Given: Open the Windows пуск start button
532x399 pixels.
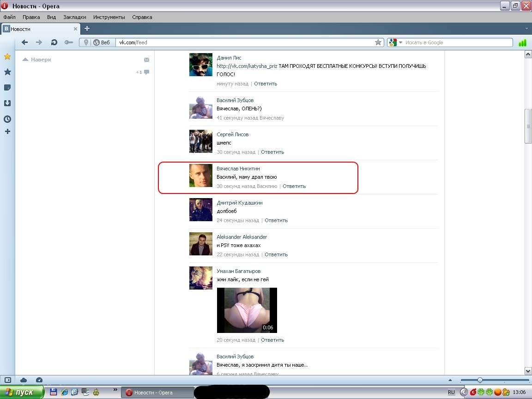Looking at the screenshot, I should (22, 392).
